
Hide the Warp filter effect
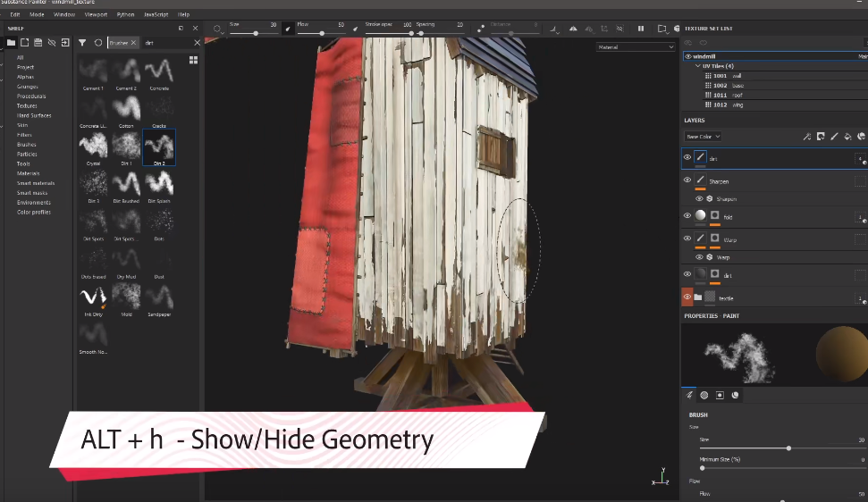[699, 257]
